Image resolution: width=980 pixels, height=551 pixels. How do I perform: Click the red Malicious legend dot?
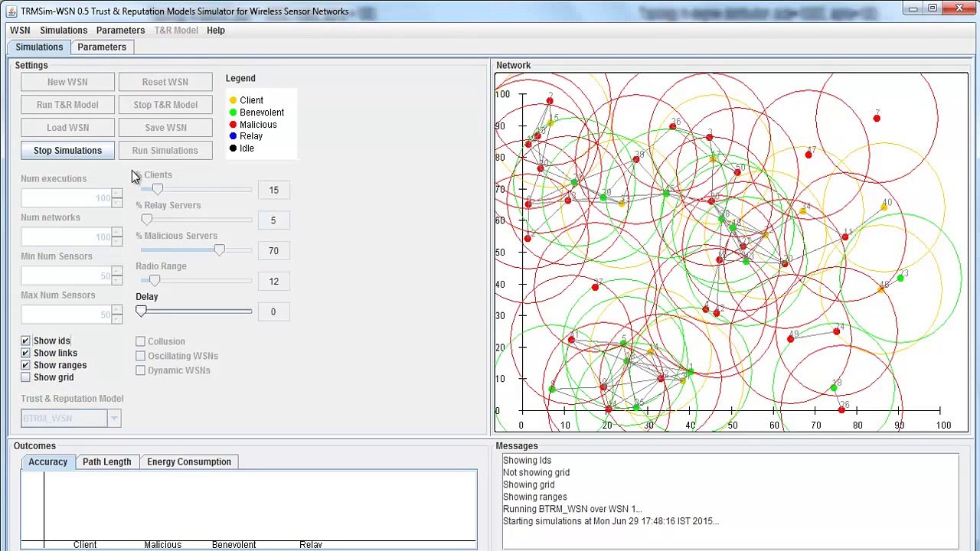click(233, 125)
